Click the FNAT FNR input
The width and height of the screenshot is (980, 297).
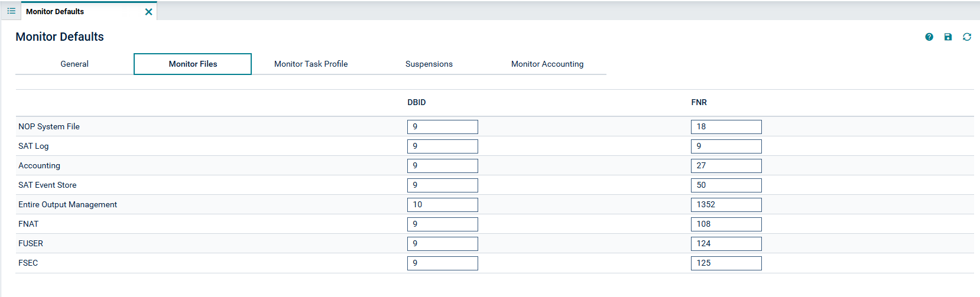[x=726, y=224]
